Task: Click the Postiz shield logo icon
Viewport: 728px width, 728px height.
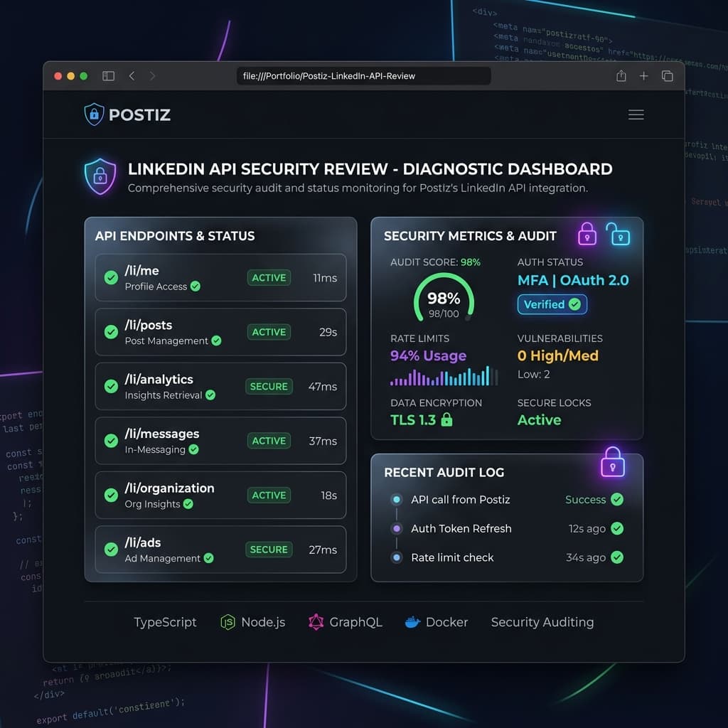Action: pyautogui.click(x=94, y=114)
